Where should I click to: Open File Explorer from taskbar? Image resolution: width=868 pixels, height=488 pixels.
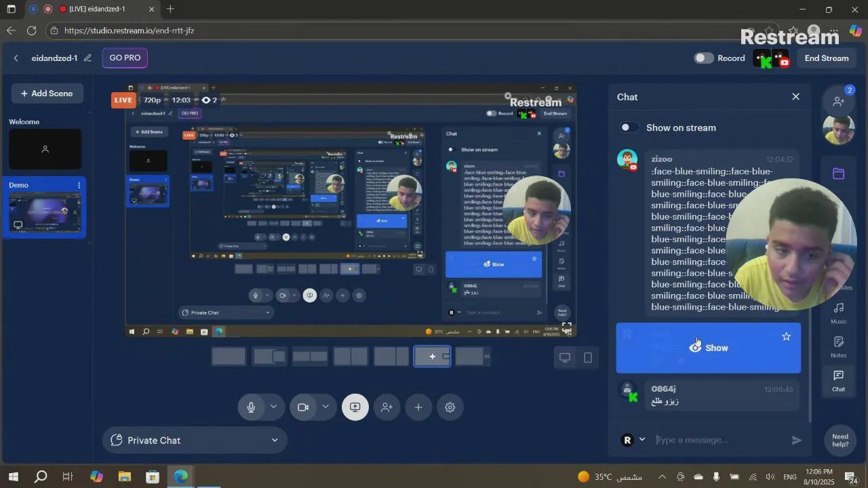125,476
